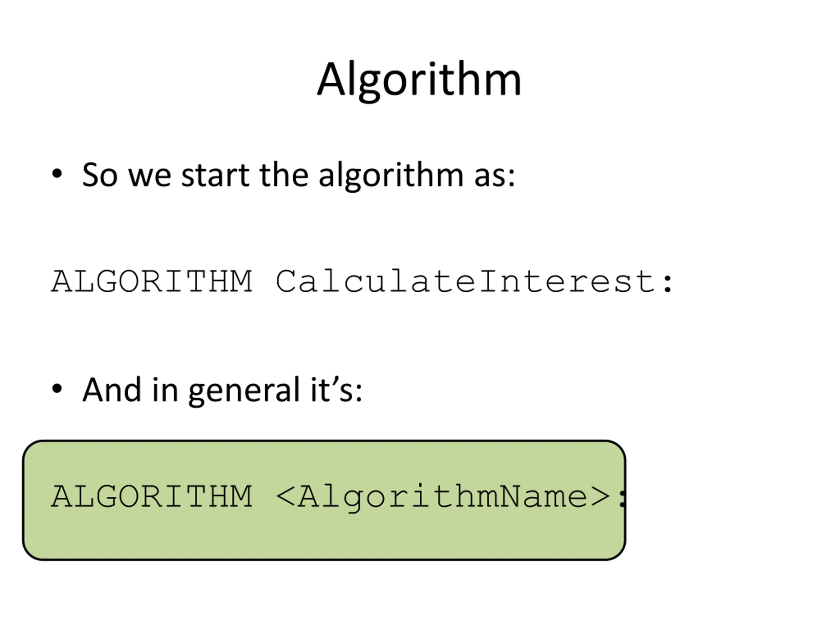Viewport: 840px width, 630px height.
Task: Click the closing angle bracket after AlgorithmName
Action: [601, 497]
